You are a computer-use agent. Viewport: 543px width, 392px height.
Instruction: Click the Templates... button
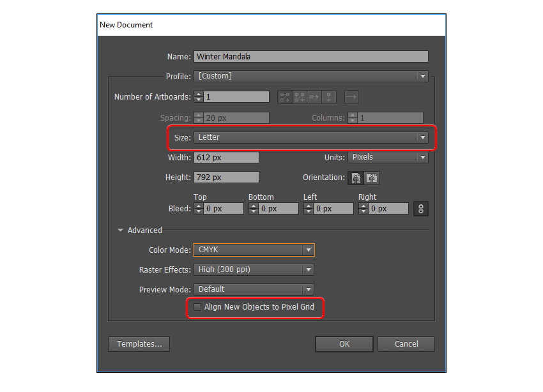139,344
